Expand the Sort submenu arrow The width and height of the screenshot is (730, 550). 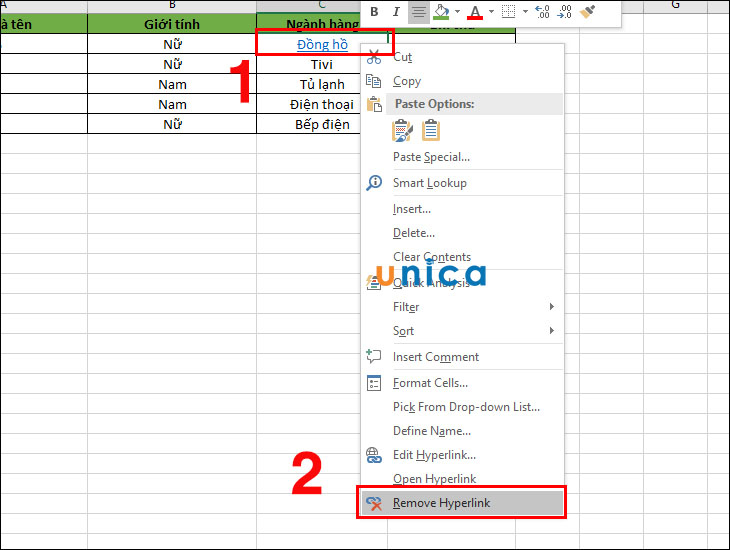click(552, 331)
